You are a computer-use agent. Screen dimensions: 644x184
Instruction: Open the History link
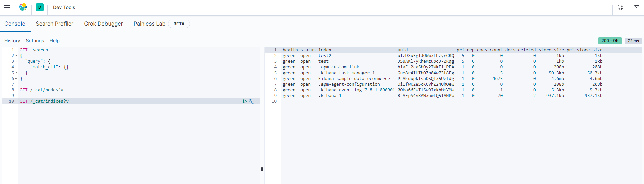12,41
